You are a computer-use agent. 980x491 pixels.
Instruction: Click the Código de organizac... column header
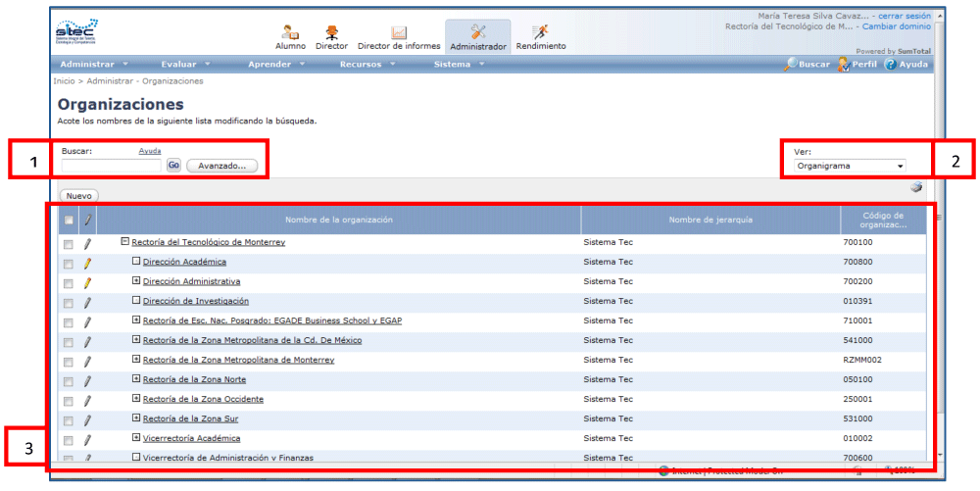coord(883,220)
